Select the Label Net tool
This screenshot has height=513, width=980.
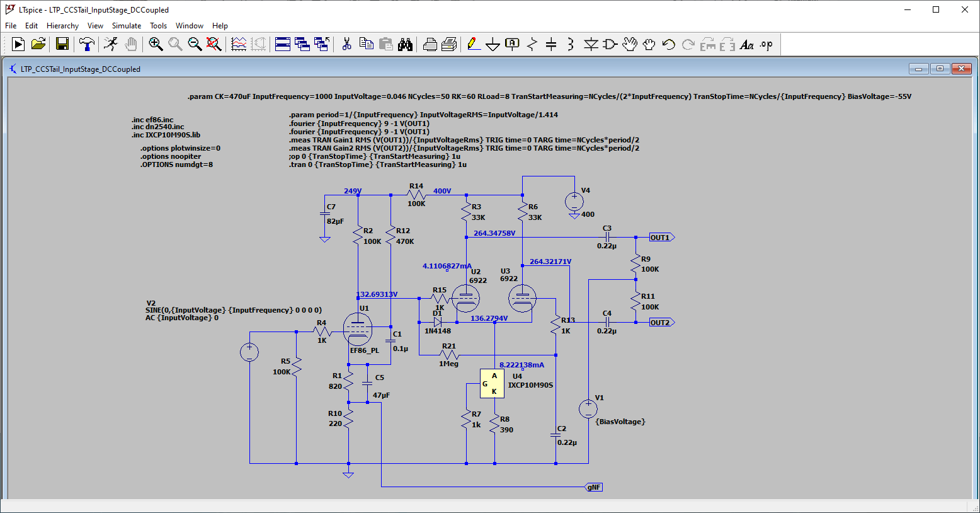(x=513, y=44)
